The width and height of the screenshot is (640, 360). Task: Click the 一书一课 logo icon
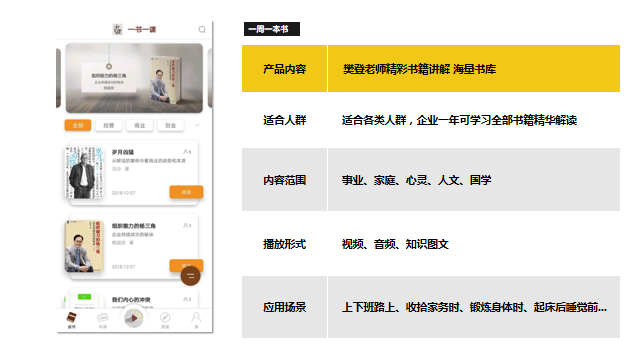click(118, 29)
